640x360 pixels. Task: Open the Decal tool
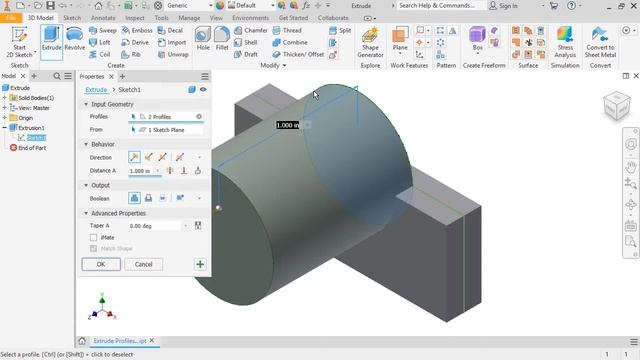click(x=170, y=30)
